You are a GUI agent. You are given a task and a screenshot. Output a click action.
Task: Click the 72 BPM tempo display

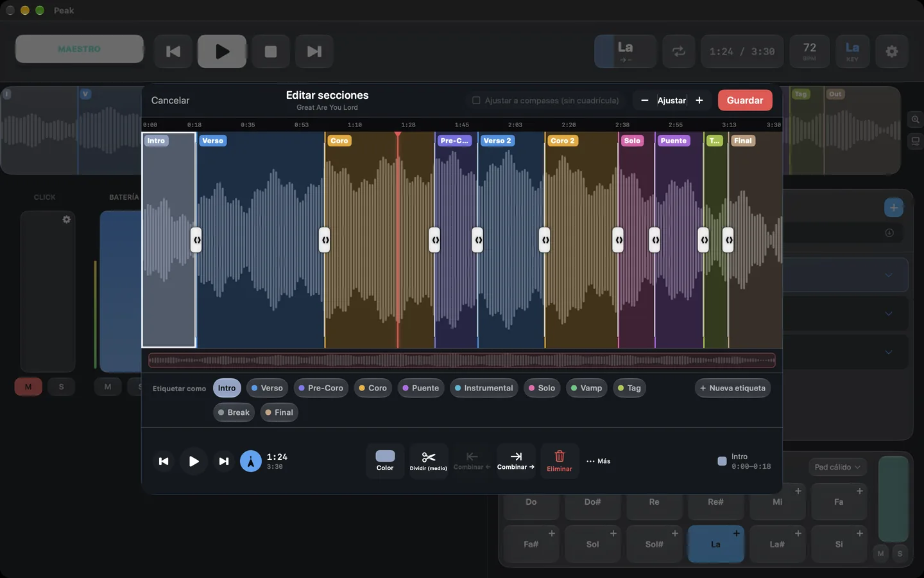coord(810,51)
